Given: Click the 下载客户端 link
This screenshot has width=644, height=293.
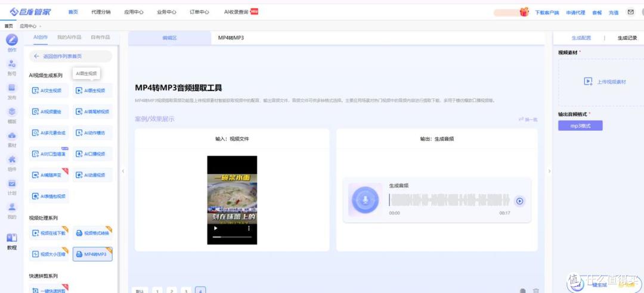Looking at the screenshot, I should 547,13.
